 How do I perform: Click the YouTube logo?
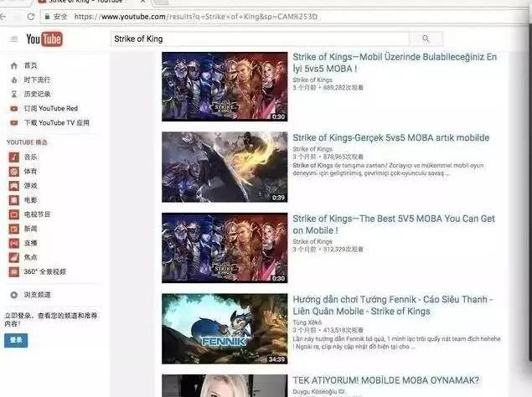(44, 39)
